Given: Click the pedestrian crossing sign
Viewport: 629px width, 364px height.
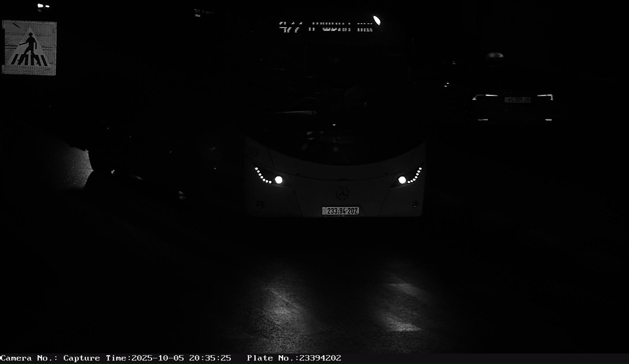Looking at the screenshot, I should pos(29,48).
